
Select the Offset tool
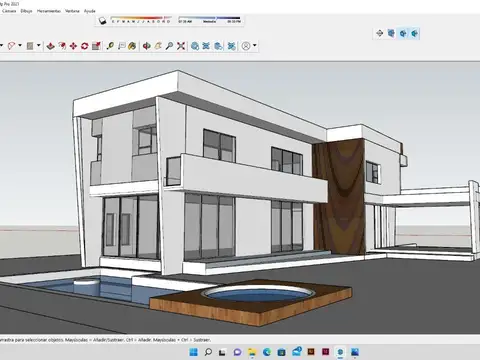pyautogui.click(x=62, y=46)
